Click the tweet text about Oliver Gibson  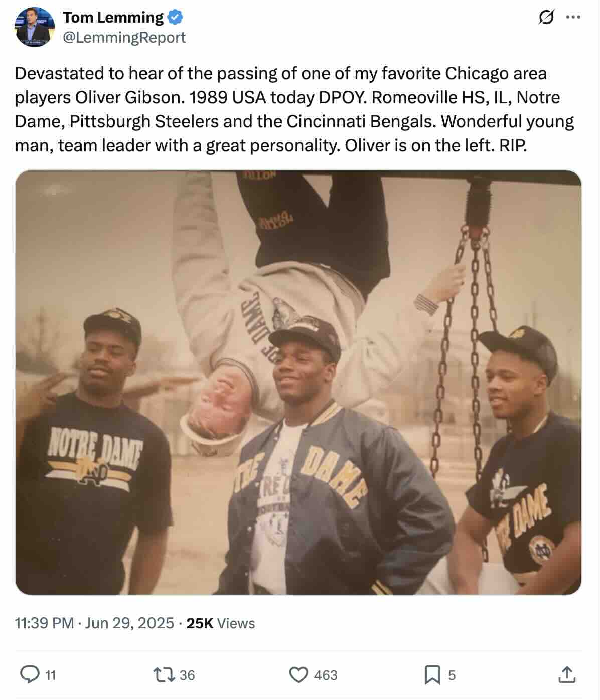click(294, 109)
